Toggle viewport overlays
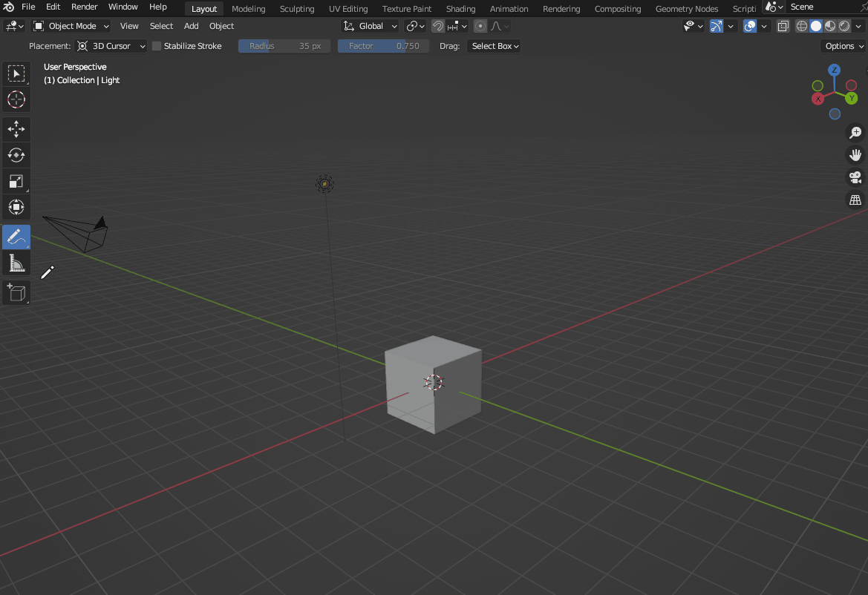This screenshot has width=868, height=595. [749, 26]
